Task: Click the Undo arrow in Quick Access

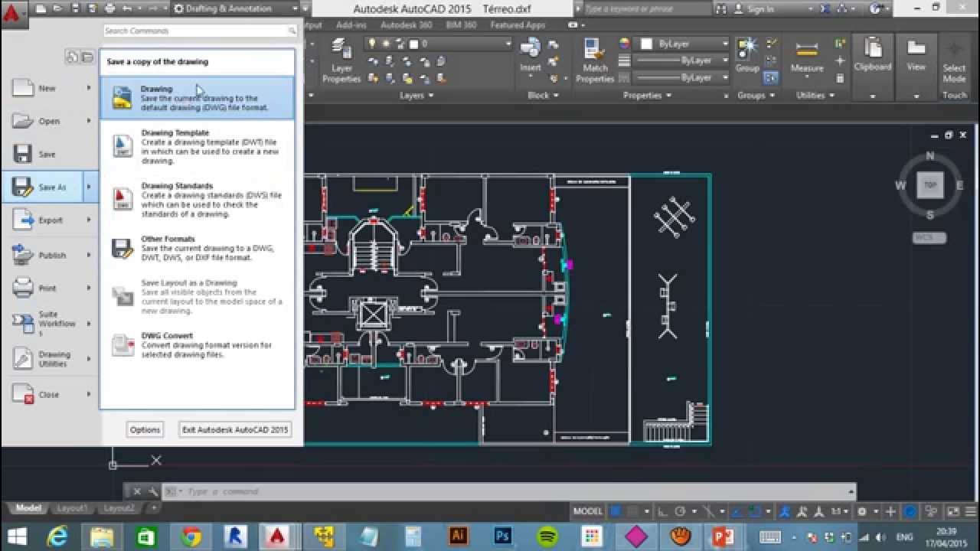Action: pyautogui.click(x=127, y=8)
